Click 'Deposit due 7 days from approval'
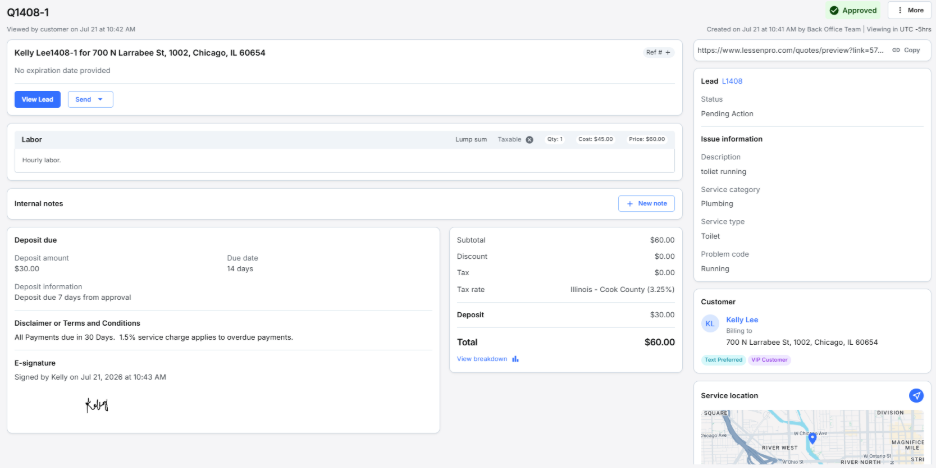 point(73,297)
